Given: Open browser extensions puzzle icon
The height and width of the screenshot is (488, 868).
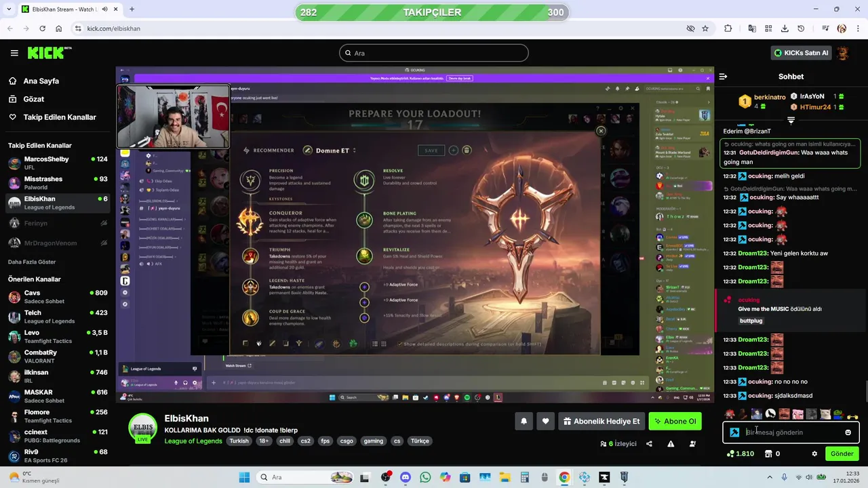Looking at the screenshot, I should coord(728,28).
